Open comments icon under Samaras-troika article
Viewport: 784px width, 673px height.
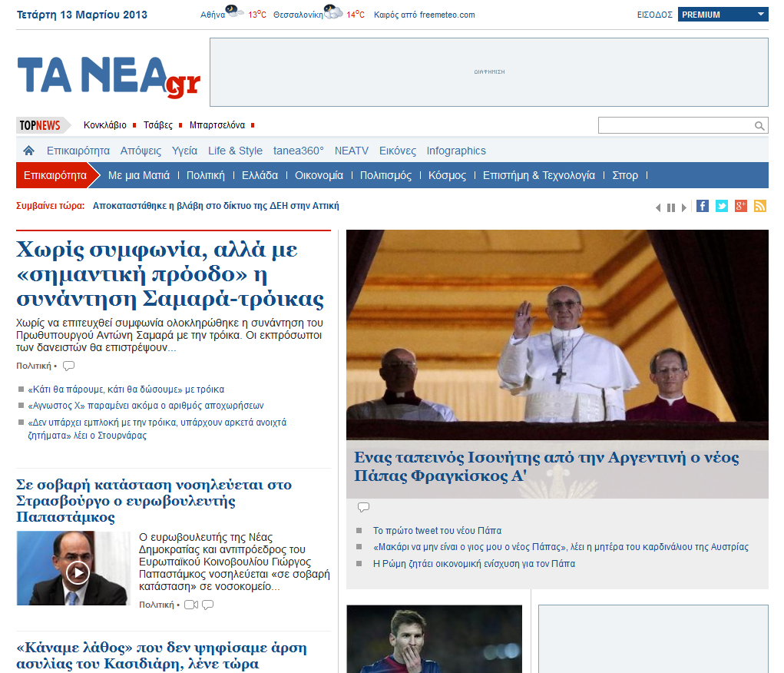click(x=68, y=366)
